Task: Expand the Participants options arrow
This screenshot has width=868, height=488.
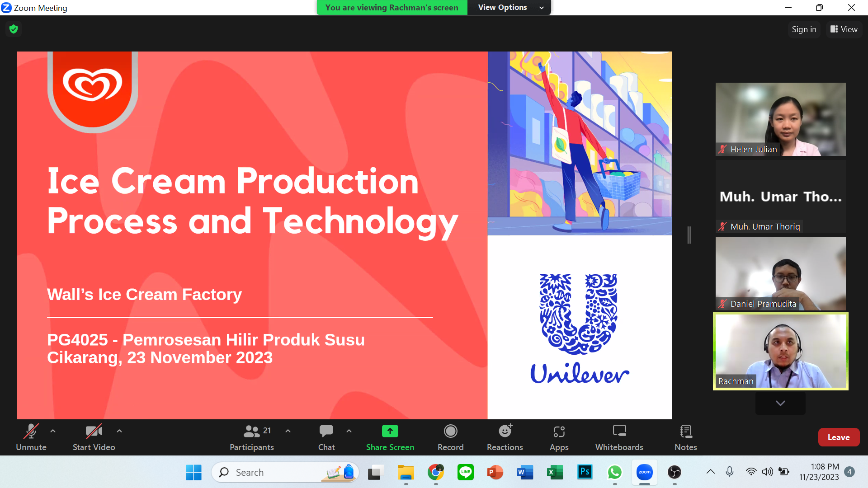Action: [x=288, y=431]
